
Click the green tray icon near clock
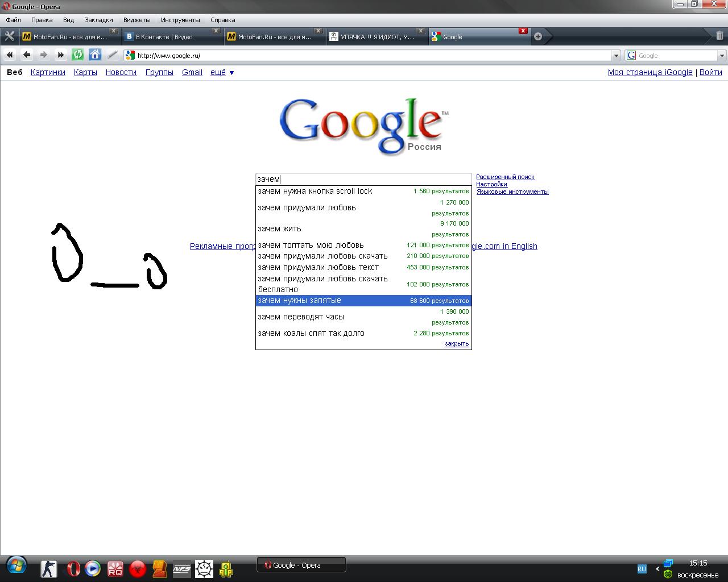668,574
